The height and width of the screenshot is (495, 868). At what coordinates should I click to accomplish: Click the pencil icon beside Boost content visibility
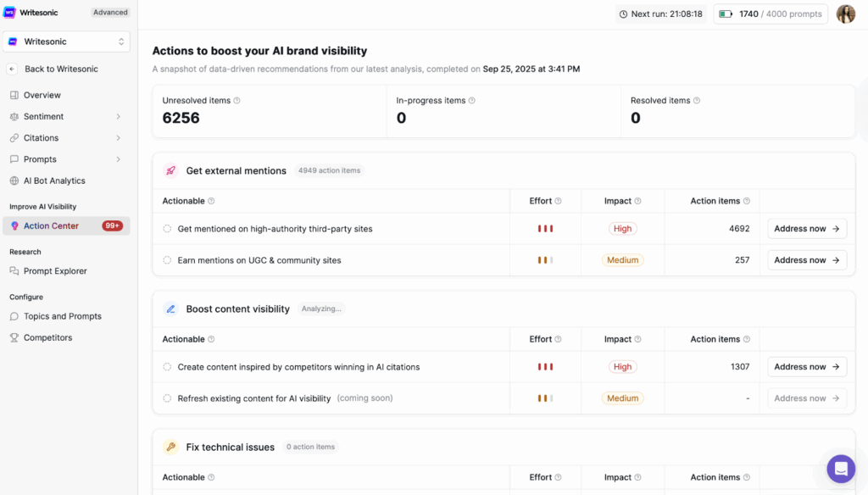tap(170, 309)
